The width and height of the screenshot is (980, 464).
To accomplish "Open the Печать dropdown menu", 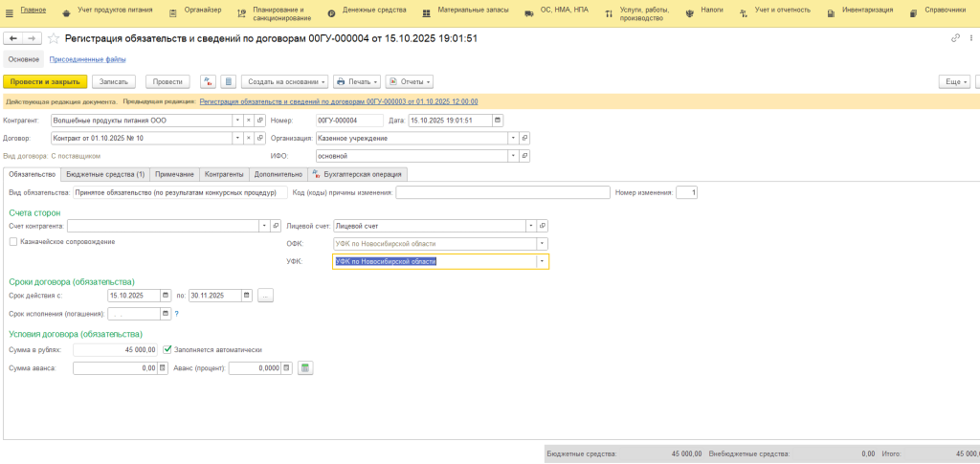I will click(x=357, y=82).
